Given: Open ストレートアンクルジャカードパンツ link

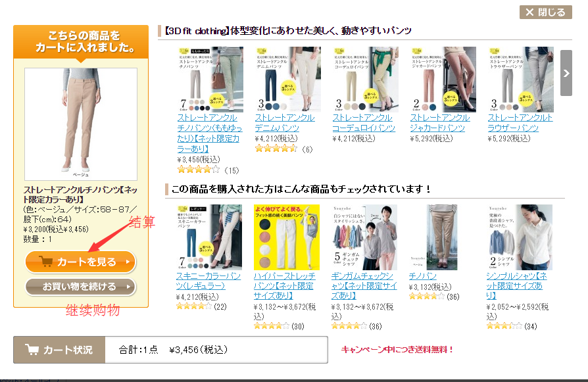Looking at the screenshot, I should tap(440, 123).
